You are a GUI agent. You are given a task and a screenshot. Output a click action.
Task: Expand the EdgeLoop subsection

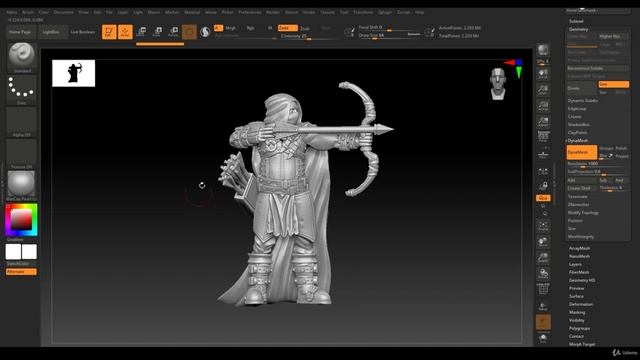pyautogui.click(x=577, y=109)
